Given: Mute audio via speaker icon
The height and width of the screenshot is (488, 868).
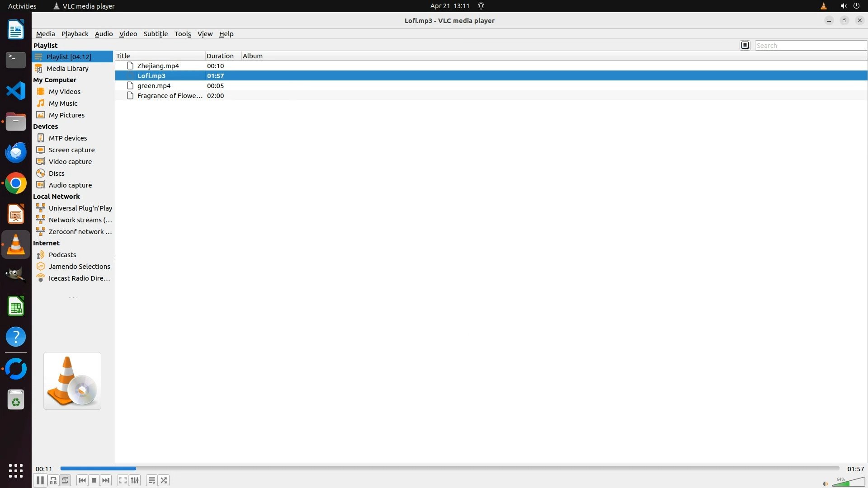Looking at the screenshot, I should coord(825,483).
